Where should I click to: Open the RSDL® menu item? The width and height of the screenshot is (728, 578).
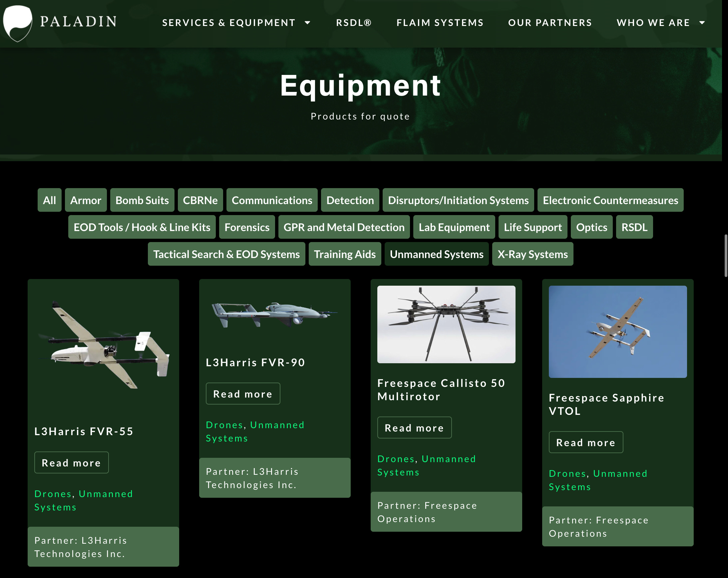point(354,23)
